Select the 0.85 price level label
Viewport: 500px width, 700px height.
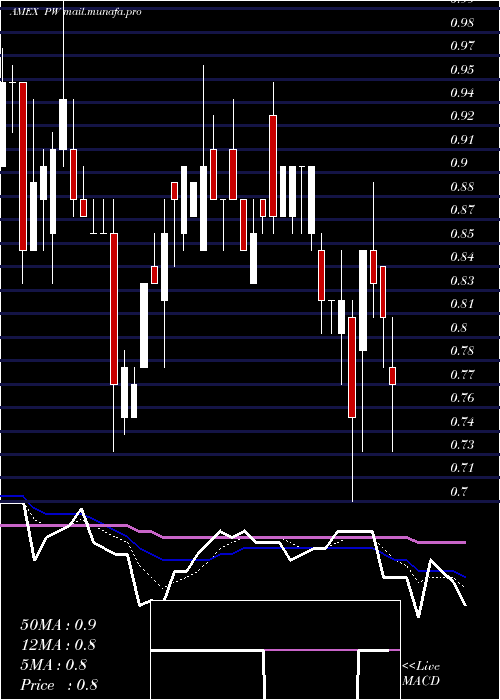pos(462,233)
